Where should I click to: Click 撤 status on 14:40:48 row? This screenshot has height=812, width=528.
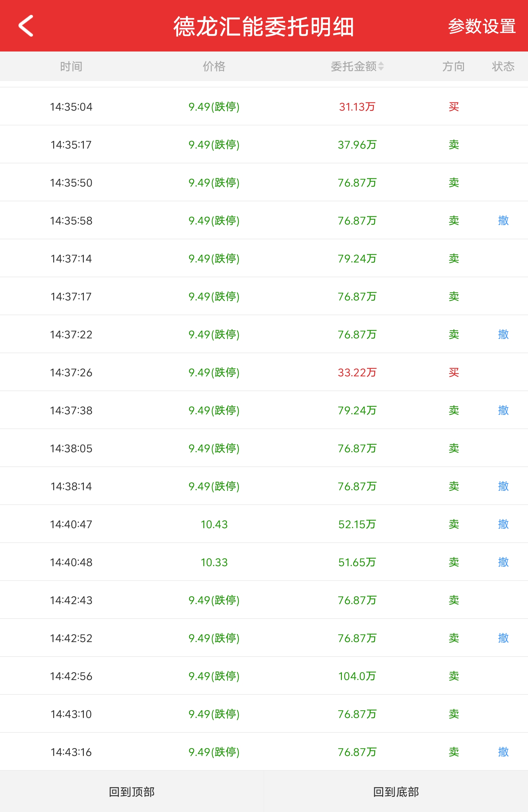[503, 562]
